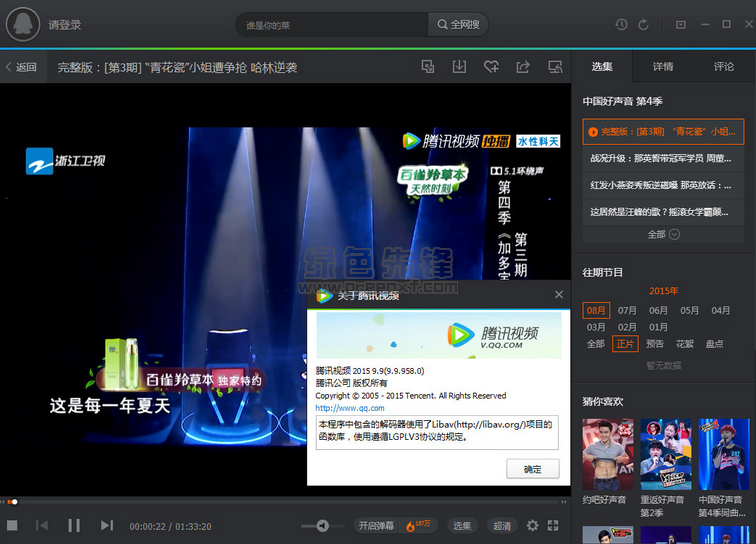Open the 重返好声音 第2季 thumbnail
The height and width of the screenshot is (544, 756).
point(666,454)
